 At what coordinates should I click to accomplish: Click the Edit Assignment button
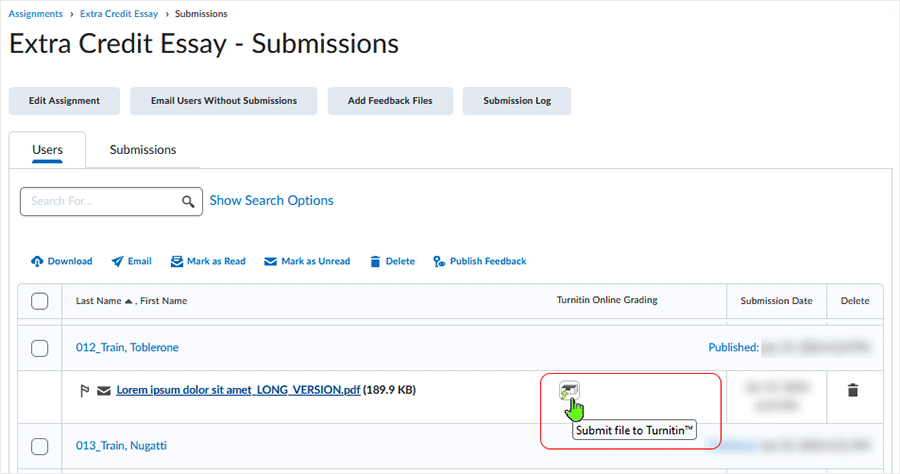[64, 101]
